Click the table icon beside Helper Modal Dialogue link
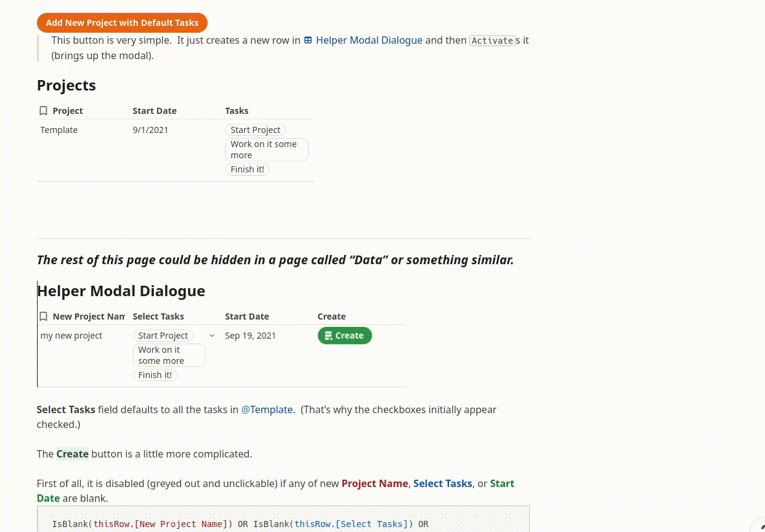Viewport: 765px width, 532px height. point(308,41)
